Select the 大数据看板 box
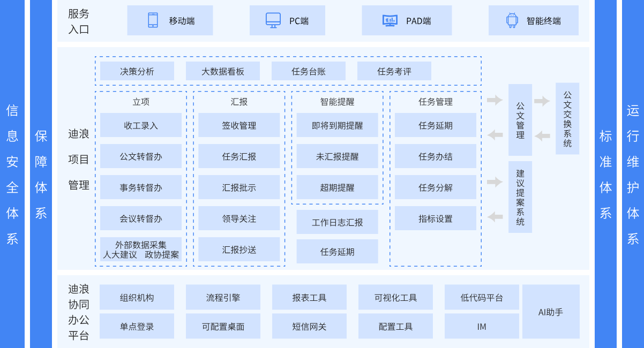Screen dimensions: 644x348 click(x=223, y=71)
